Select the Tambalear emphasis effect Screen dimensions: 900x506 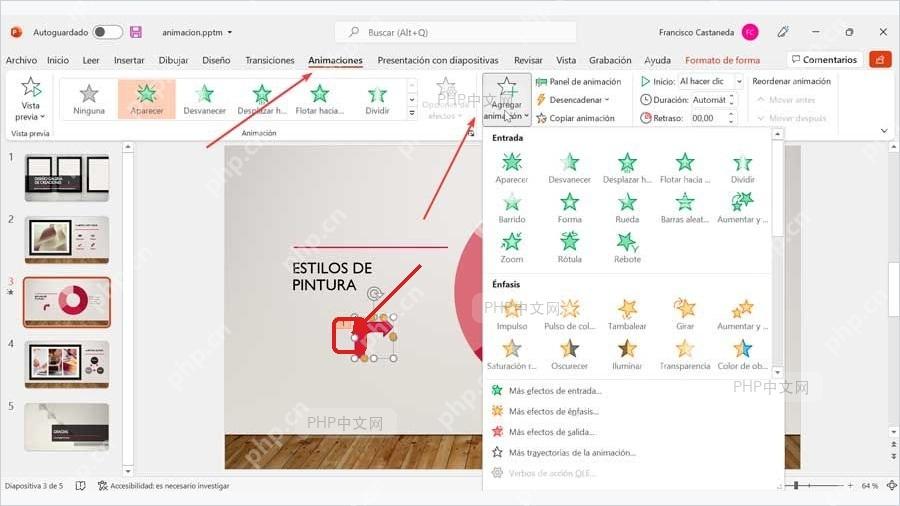tap(627, 314)
